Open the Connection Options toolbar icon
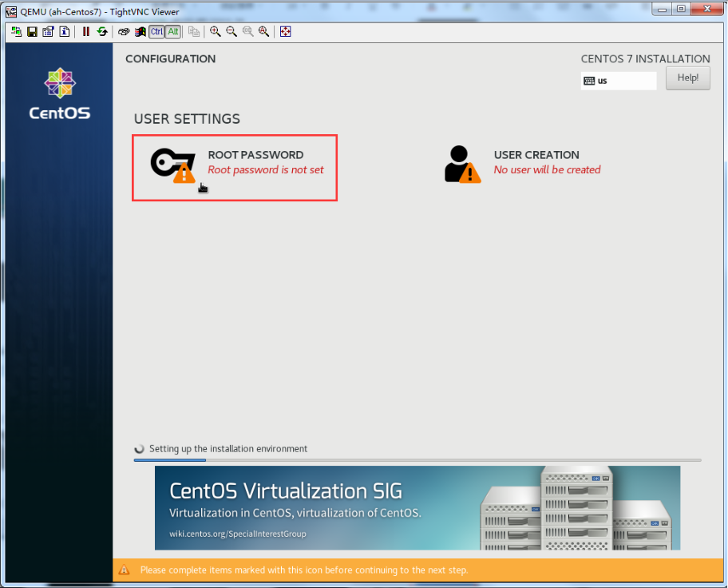Screen dimensions: 728x588 pos(48,32)
